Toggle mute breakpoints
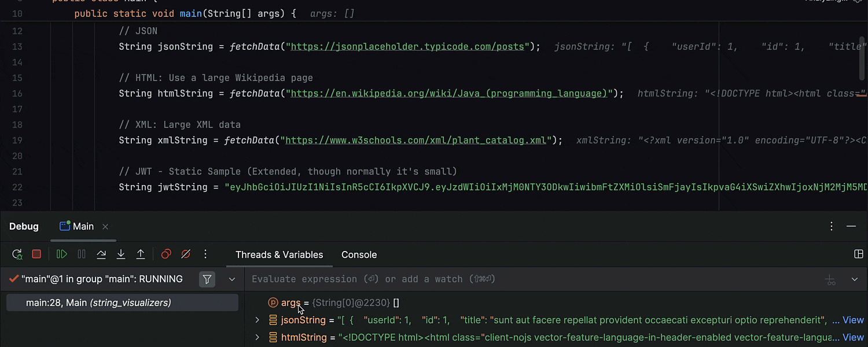The image size is (868, 347). 186,254
